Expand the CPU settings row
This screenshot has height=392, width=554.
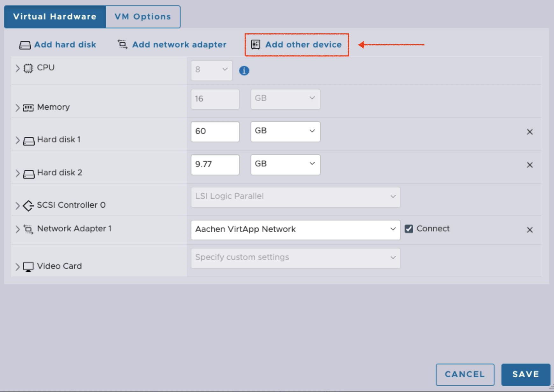pyautogui.click(x=18, y=68)
